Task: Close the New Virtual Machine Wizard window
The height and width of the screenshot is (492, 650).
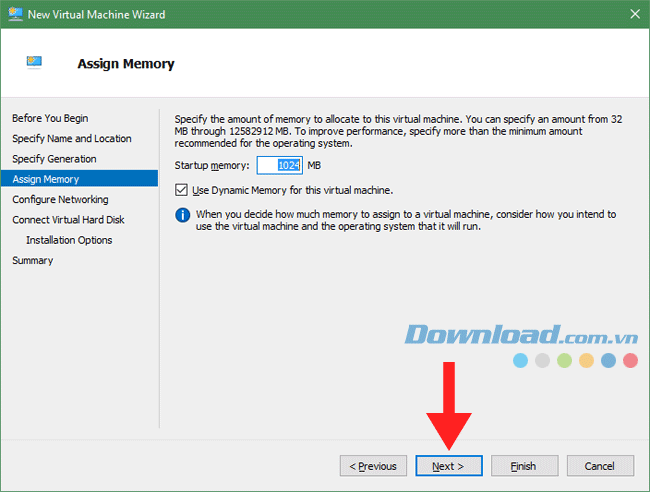Action: [x=634, y=15]
